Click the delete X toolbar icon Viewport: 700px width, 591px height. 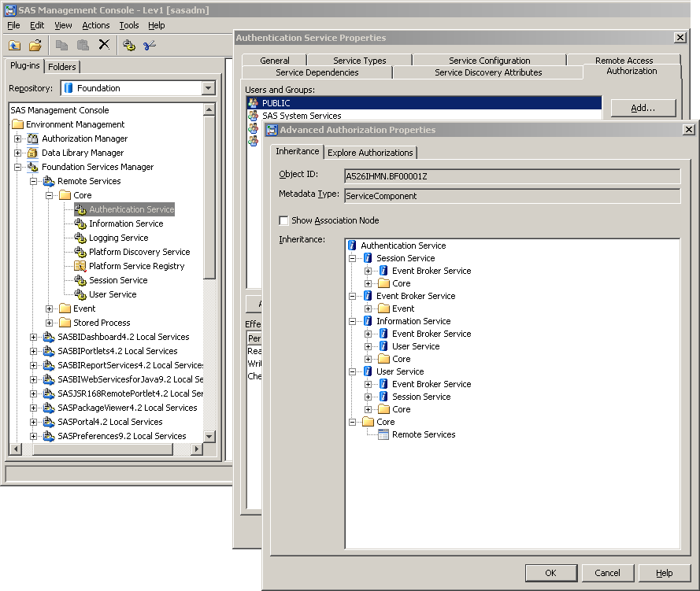(104, 45)
